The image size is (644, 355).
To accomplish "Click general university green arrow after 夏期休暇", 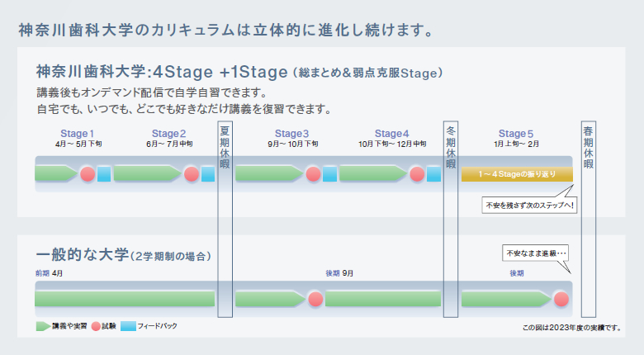I will tap(270, 299).
